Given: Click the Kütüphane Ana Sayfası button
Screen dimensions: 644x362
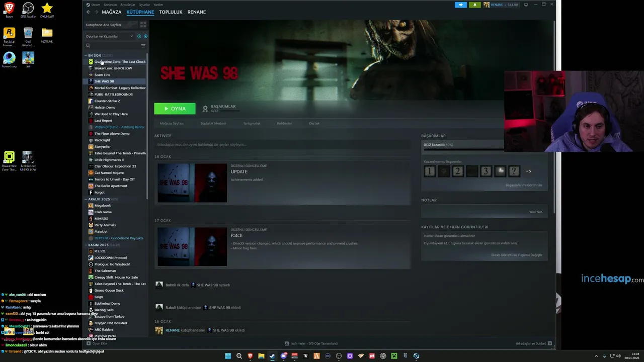Looking at the screenshot, I should (111, 24).
